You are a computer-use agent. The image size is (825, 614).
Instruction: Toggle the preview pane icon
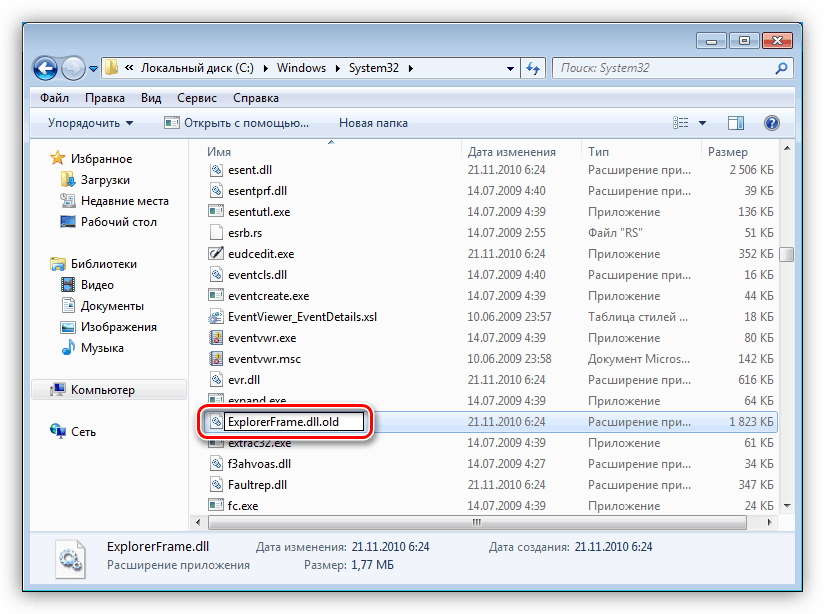click(736, 123)
